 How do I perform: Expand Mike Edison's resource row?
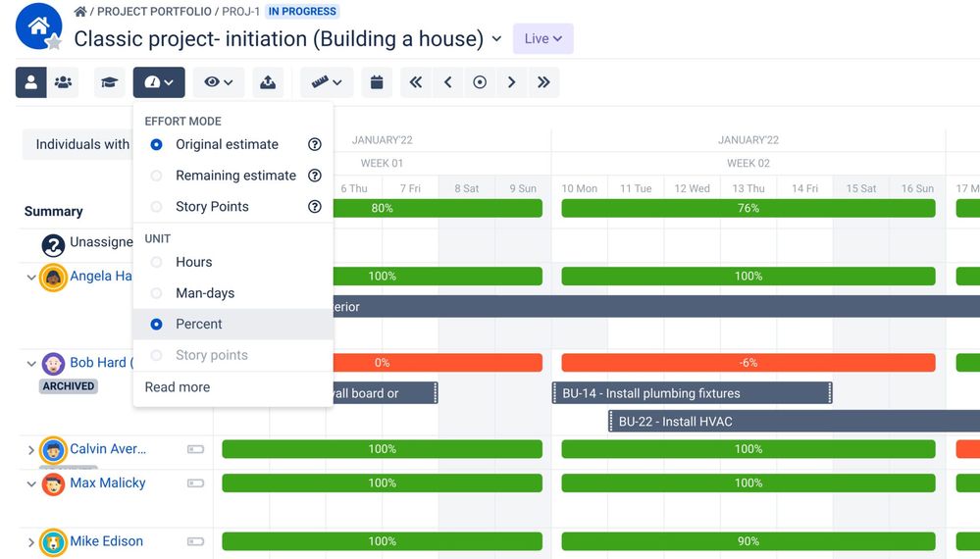coord(31,542)
